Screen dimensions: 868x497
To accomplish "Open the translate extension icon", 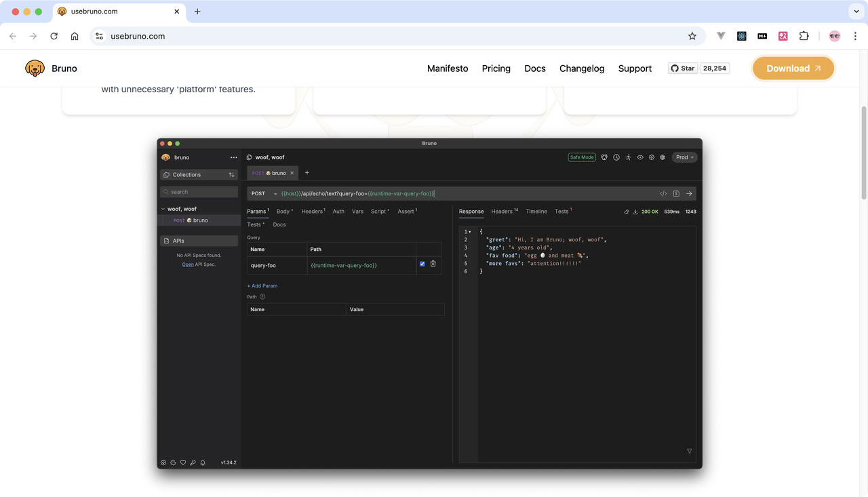I will tap(783, 36).
